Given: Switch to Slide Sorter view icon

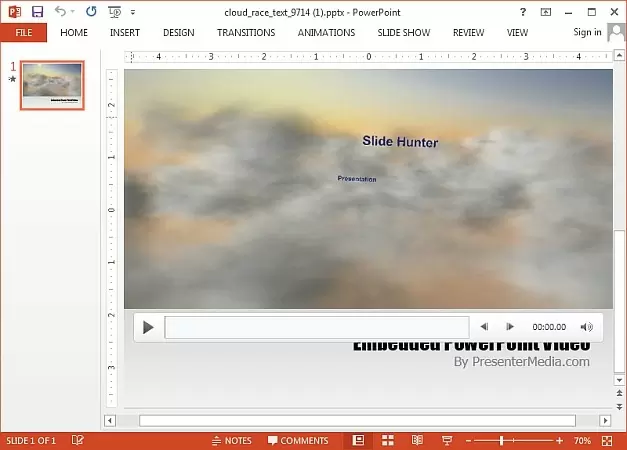Looking at the screenshot, I should point(388,440).
